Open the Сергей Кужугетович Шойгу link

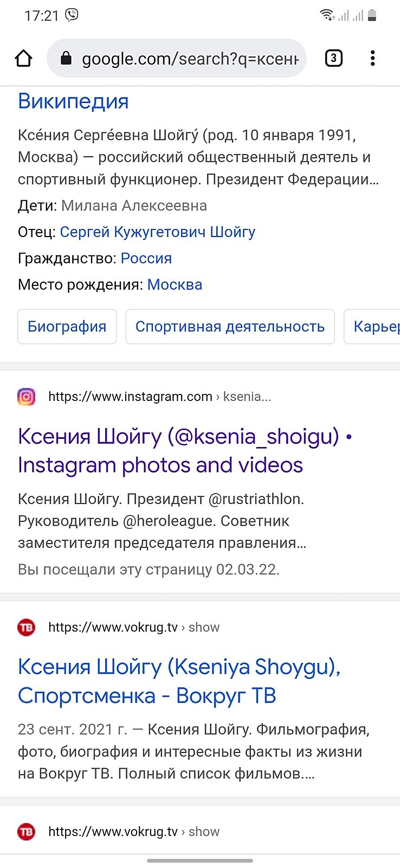point(157,232)
